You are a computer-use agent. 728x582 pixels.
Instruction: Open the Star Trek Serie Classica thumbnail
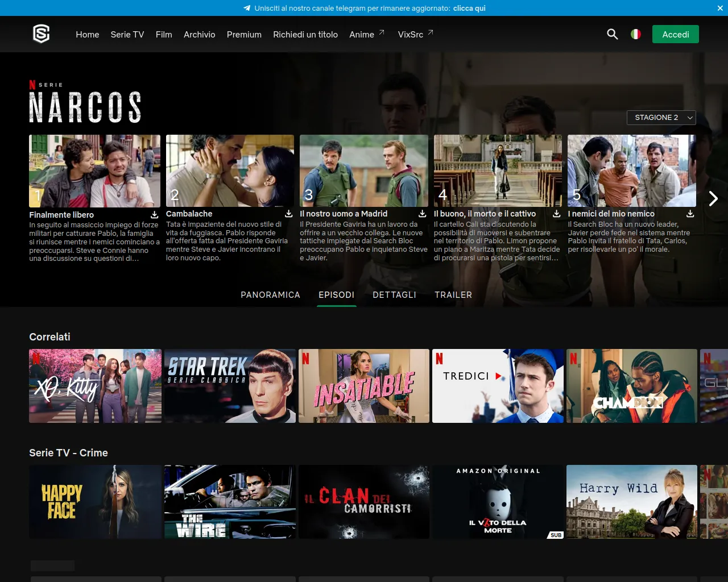coord(230,386)
